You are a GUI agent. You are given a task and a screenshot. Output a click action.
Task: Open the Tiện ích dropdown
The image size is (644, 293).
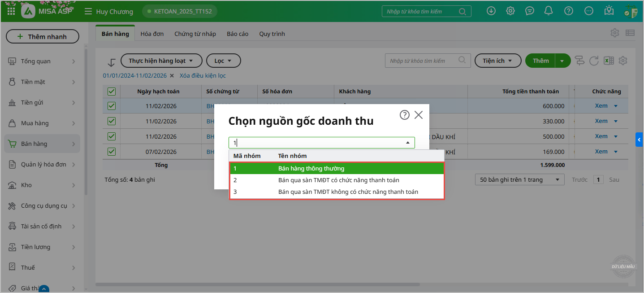(x=497, y=61)
